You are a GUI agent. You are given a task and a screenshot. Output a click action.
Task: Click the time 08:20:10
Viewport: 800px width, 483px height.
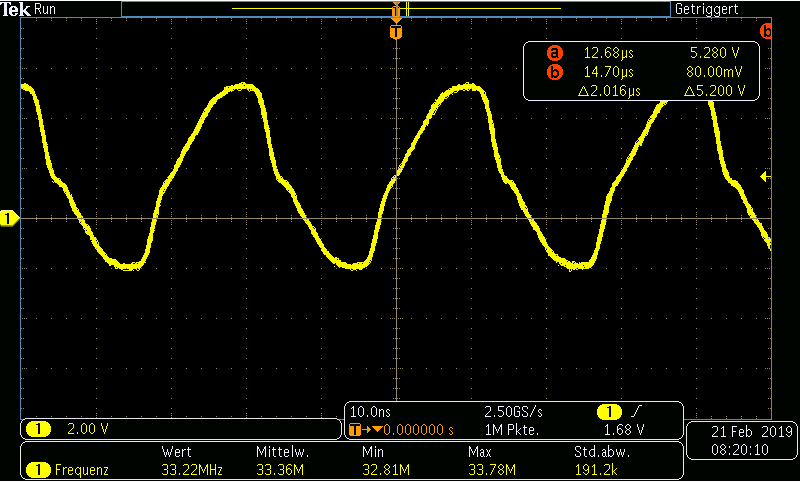click(740, 450)
